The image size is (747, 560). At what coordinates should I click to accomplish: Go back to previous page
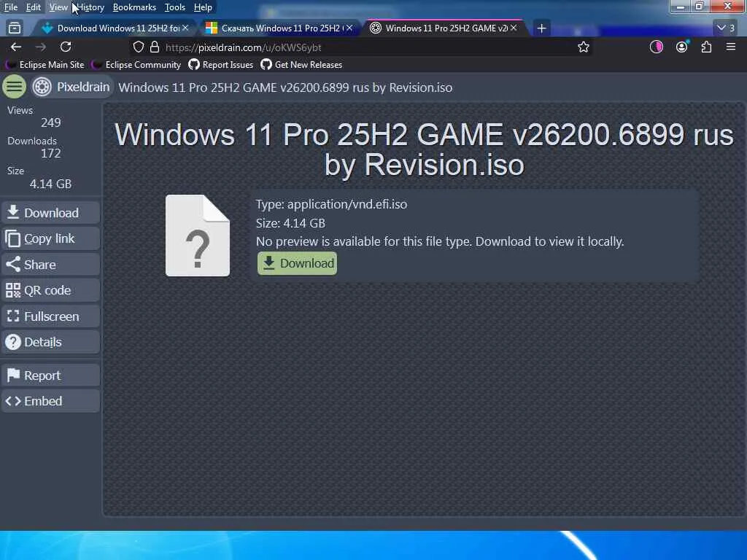point(16,47)
